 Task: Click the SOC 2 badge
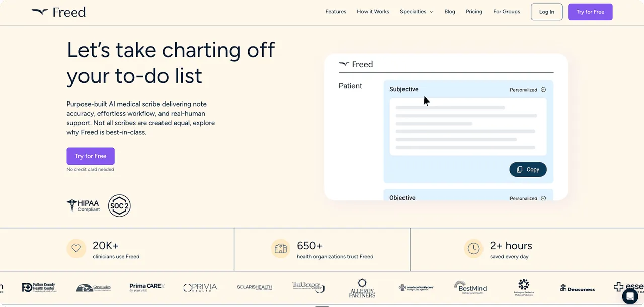pyautogui.click(x=119, y=206)
